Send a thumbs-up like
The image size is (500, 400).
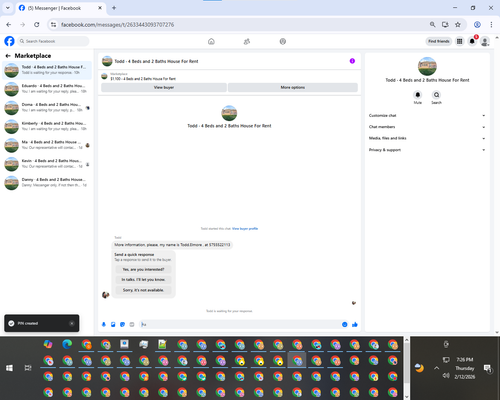[355, 324]
